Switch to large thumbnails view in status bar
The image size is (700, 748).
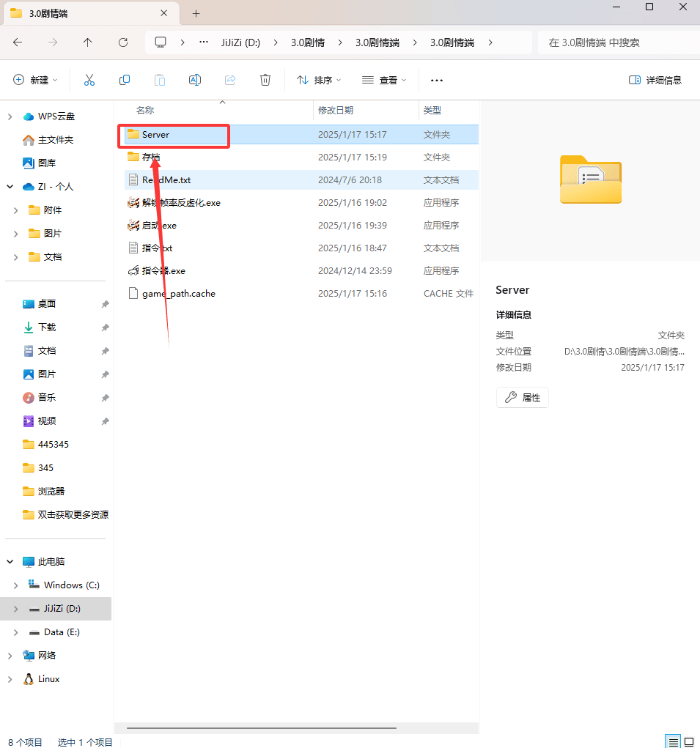point(689,742)
